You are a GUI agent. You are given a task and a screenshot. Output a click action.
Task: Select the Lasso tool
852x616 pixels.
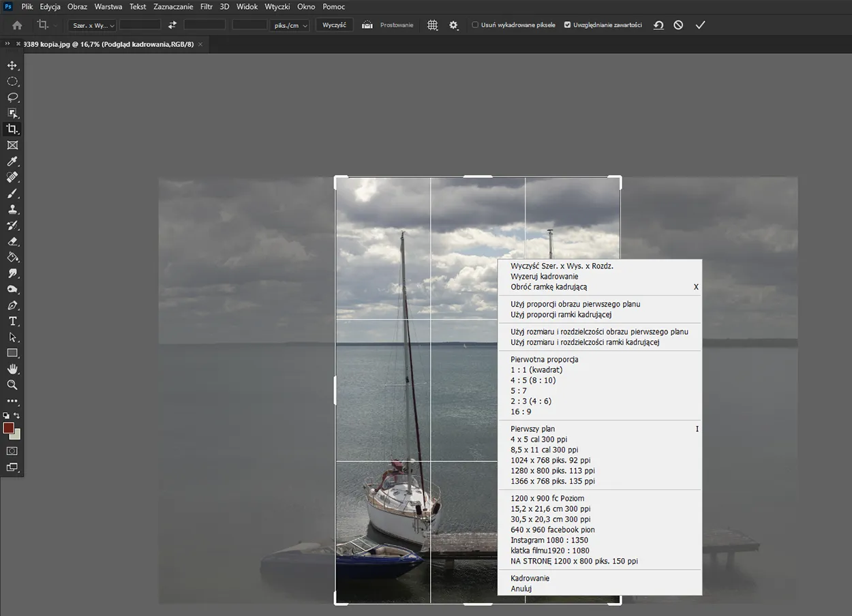coord(12,97)
